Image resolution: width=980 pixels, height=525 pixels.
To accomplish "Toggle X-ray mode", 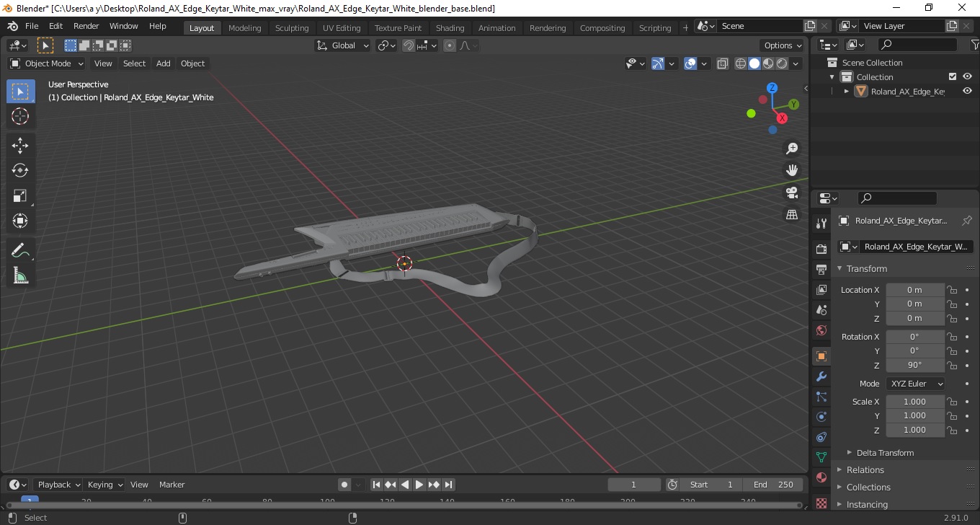I will click(x=723, y=63).
